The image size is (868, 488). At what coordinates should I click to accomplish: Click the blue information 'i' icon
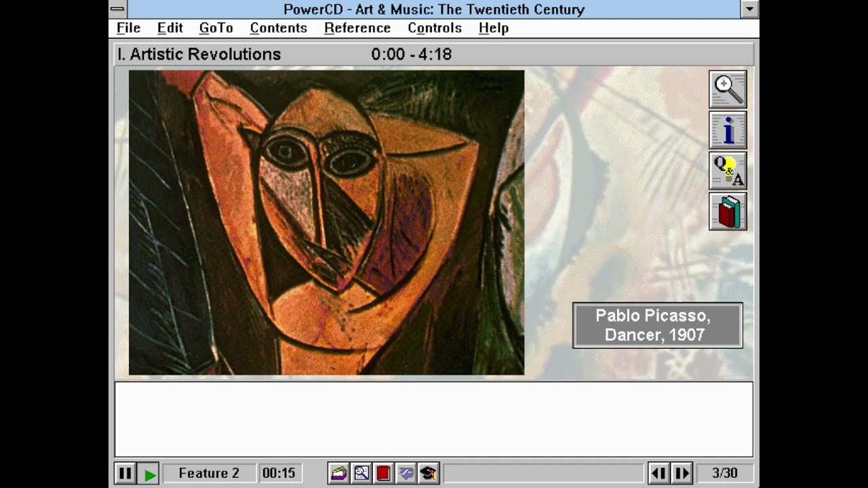pyautogui.click(x=728, y=130)
